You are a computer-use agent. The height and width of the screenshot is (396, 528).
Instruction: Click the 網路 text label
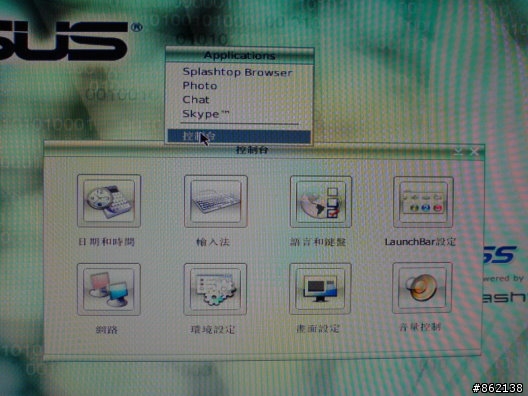[107, 329]
